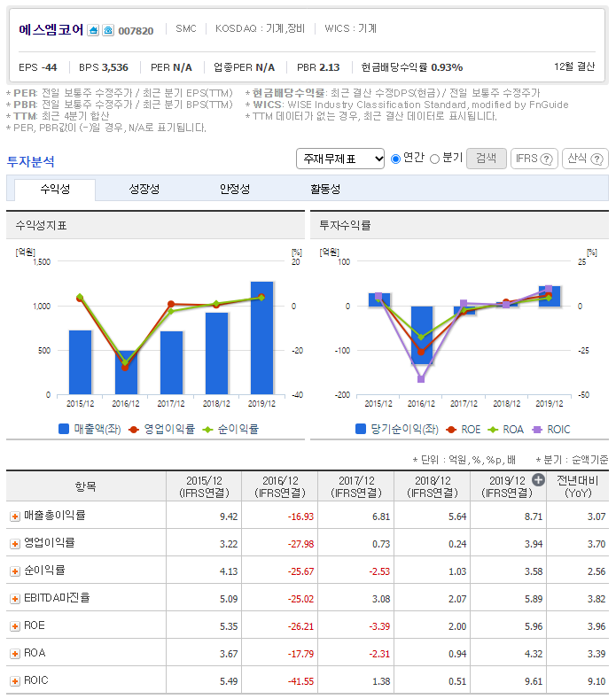Expand the ROE row details

[15, 626]
